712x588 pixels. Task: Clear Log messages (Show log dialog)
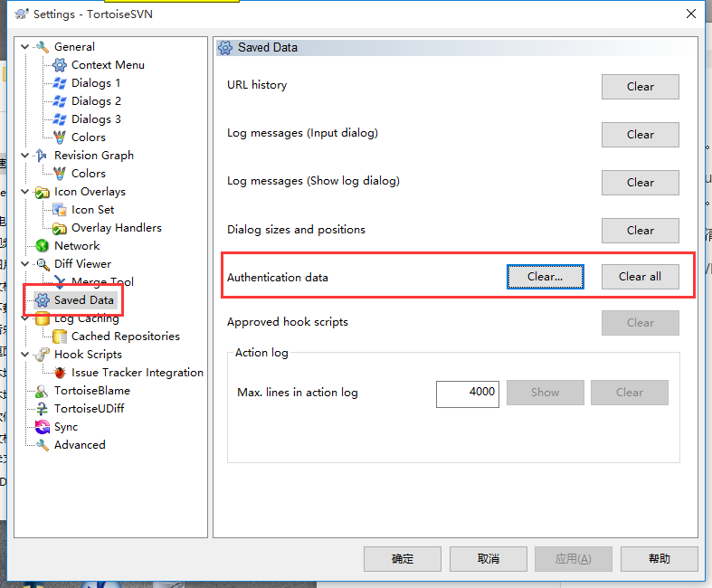(x=641, y=183)
